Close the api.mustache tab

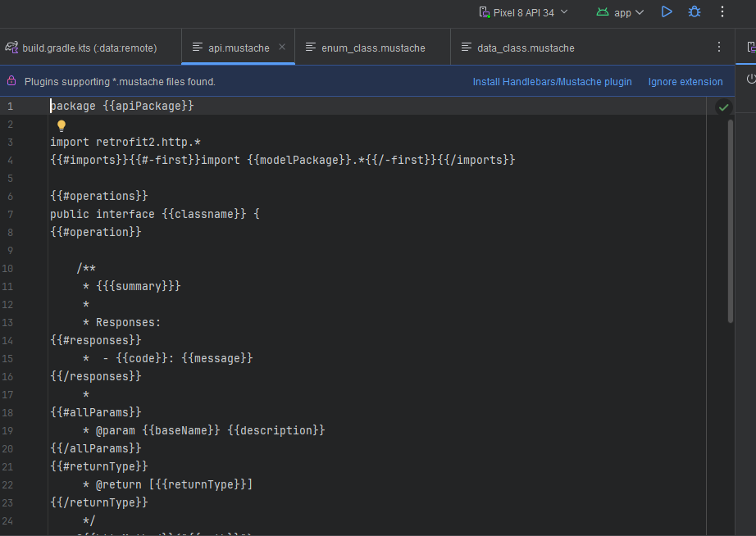coord(282,47)
